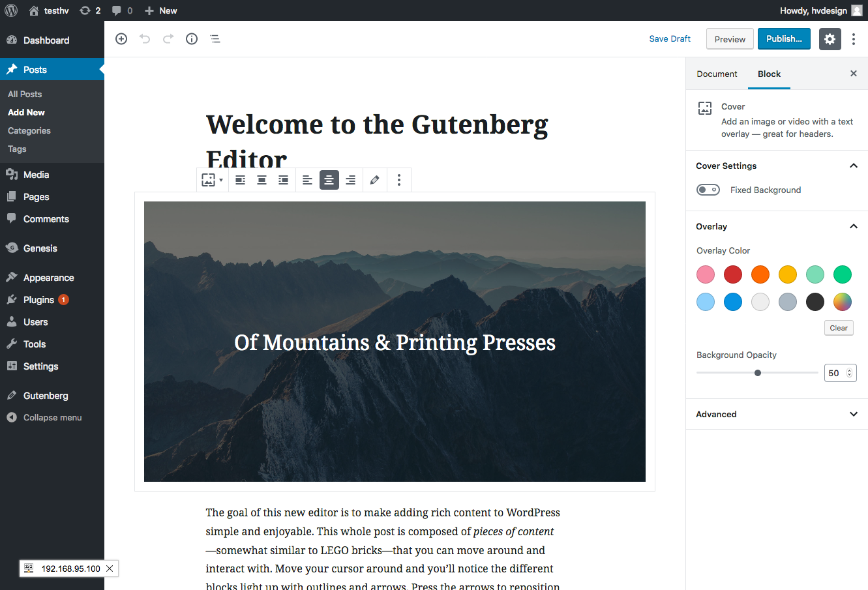The image size is (868, 590).
Task: Click the Save Draft link
Action: point(670,39)
